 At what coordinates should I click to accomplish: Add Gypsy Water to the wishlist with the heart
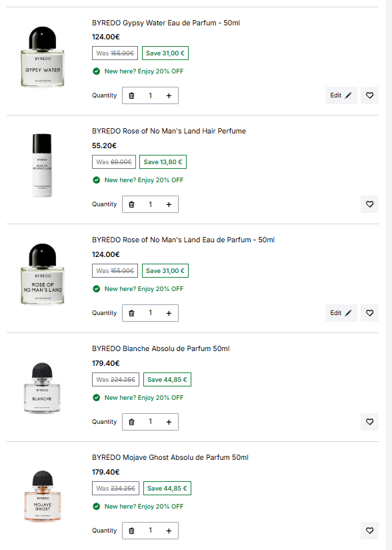[x=369, y=95]
